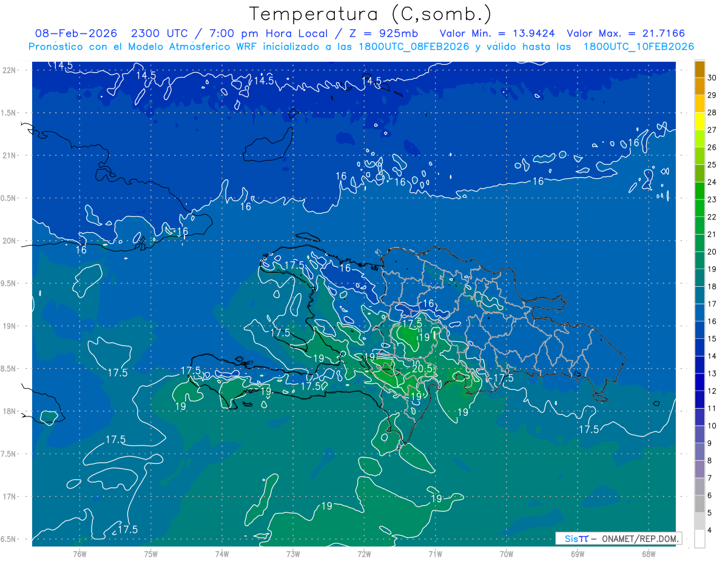The image size is (728, 562).
Task: Click the blue legend swatch between 14 and 15
Action: tap(699, 348)
